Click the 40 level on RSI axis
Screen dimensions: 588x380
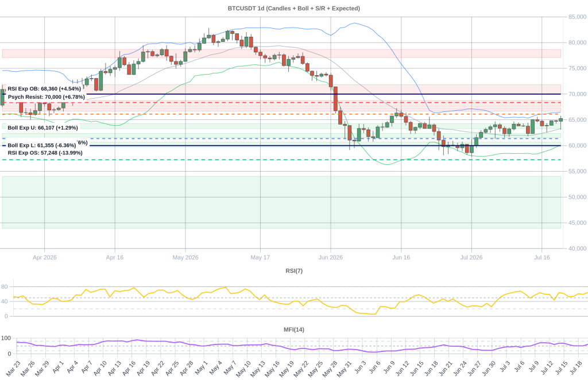[x=5, y=302]
